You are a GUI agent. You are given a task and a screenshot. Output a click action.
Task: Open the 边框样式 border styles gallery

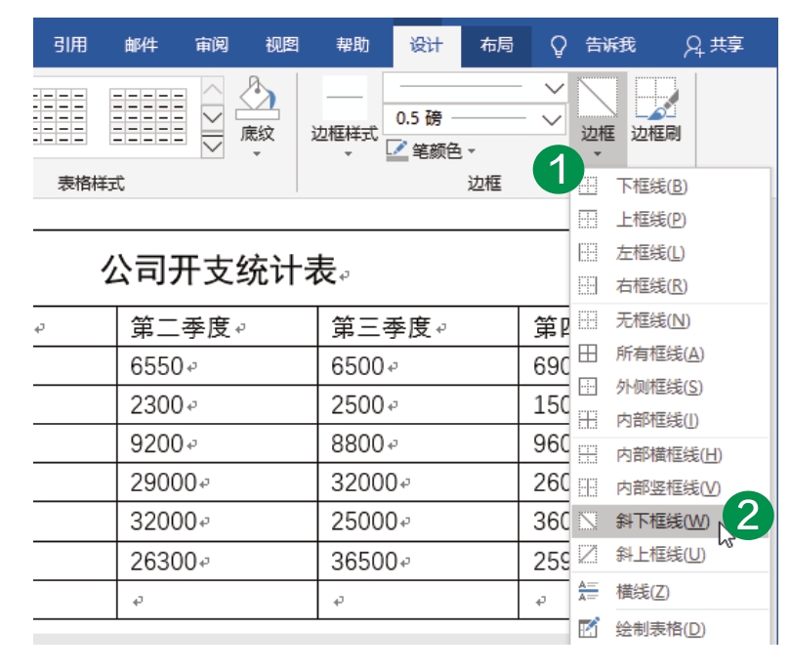(344, 116)
